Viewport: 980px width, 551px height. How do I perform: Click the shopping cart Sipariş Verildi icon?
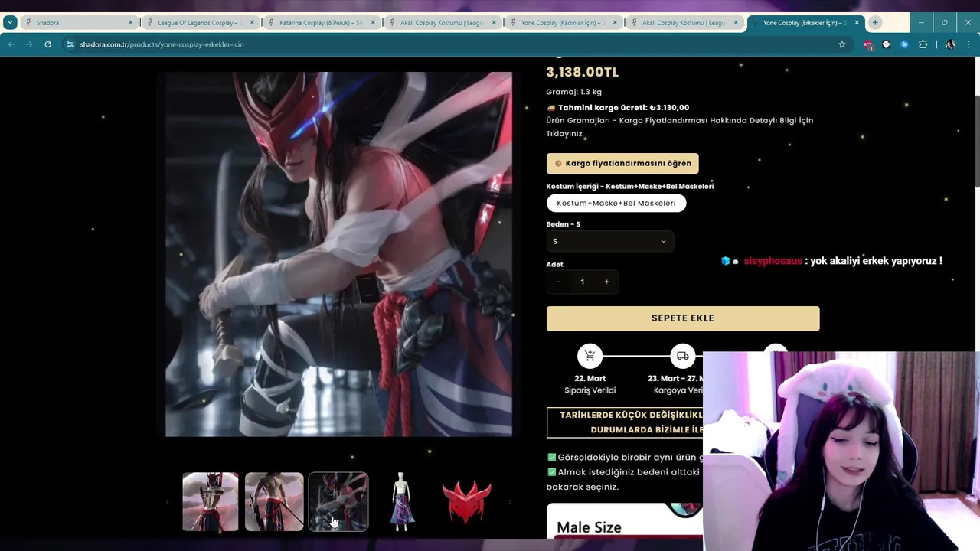click(590, 356)
